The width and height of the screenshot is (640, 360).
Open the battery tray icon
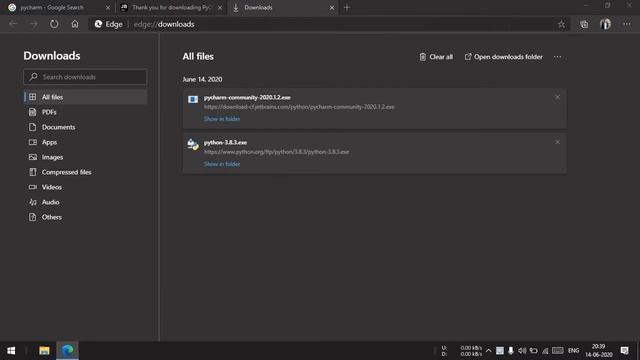click(533, 351)
